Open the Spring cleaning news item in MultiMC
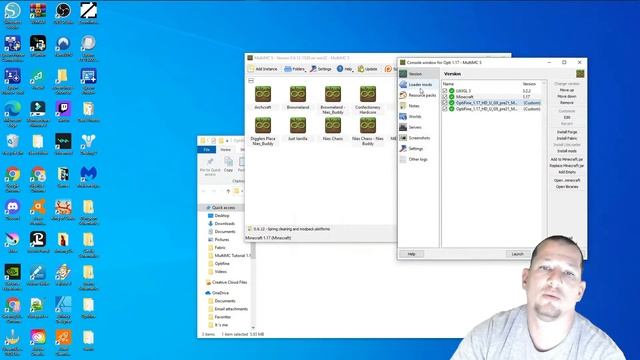Screen dimensions: 640x360 [291, 229]
